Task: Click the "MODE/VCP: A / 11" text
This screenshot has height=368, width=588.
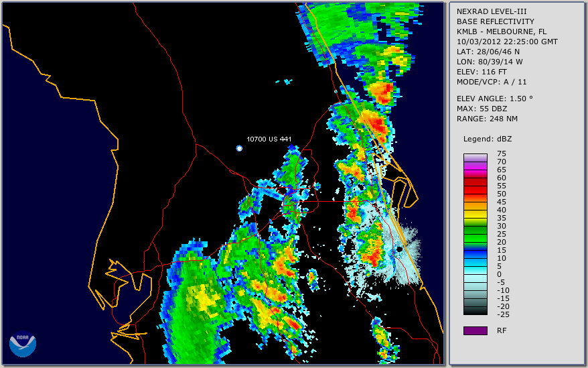Action: (x=492, y=82)
